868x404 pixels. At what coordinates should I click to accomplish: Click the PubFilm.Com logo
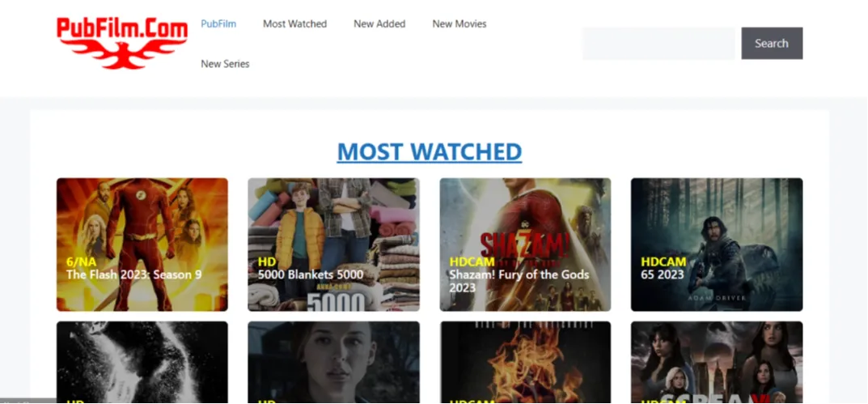[x=121, y=42]
